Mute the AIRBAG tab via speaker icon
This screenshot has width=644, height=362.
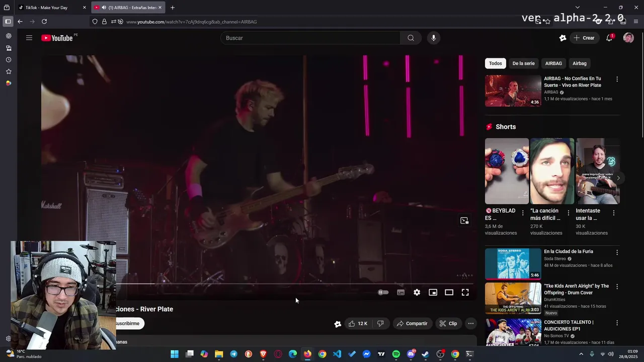coord(104,8)
